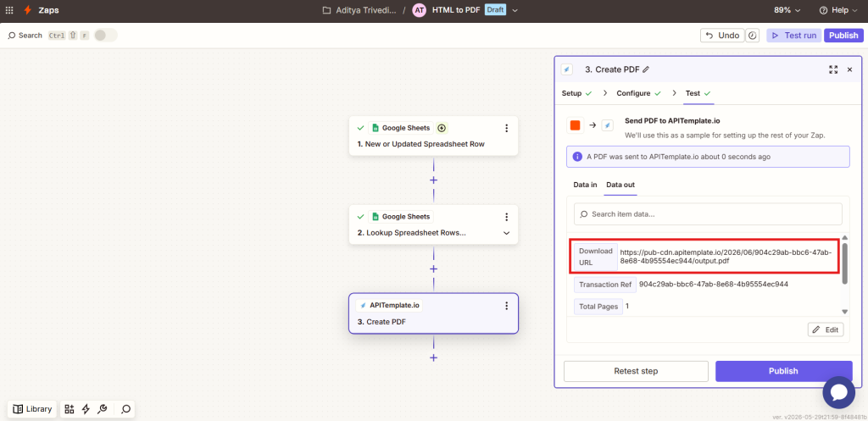Click the Draft status badge
The height and width of the screenshot is (421, 868).
(x=495, y=10)
